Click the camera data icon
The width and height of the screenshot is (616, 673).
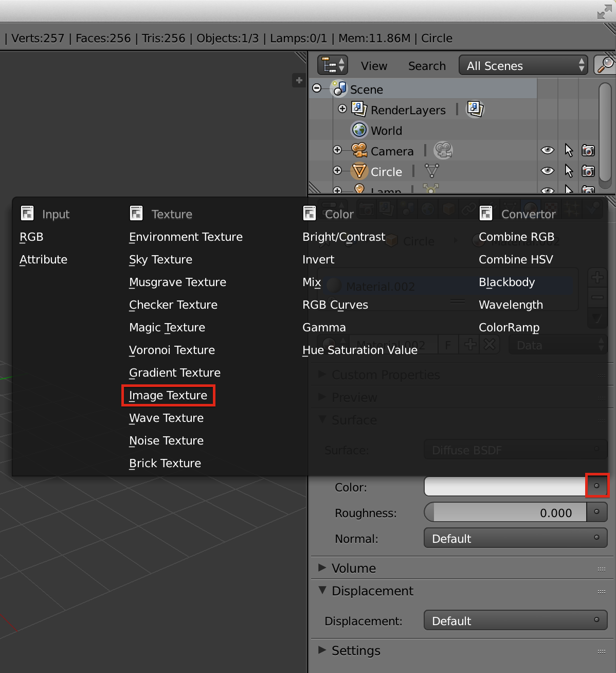(443, 150)
